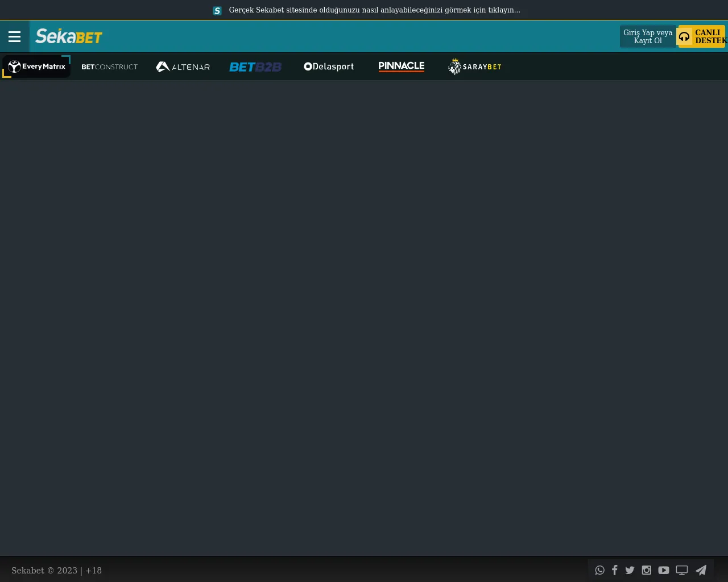Click the monitor screen icon
The height and width of the screenshot is (582, 728).
pyautogui.click(x=681, y=570)
